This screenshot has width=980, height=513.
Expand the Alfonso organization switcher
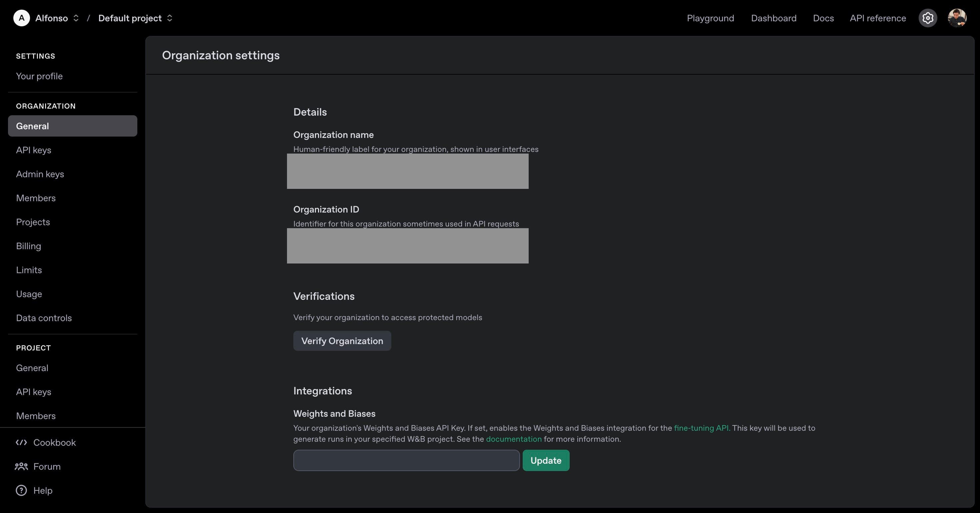coord(76,18)
